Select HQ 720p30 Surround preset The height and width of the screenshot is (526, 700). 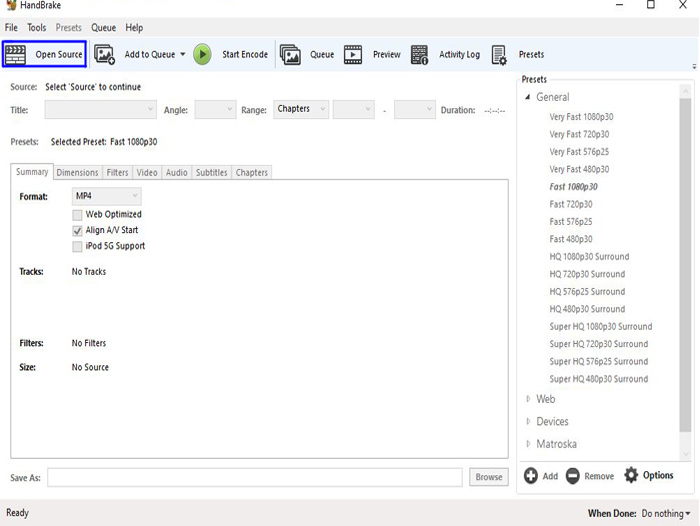tap(587, 274)
